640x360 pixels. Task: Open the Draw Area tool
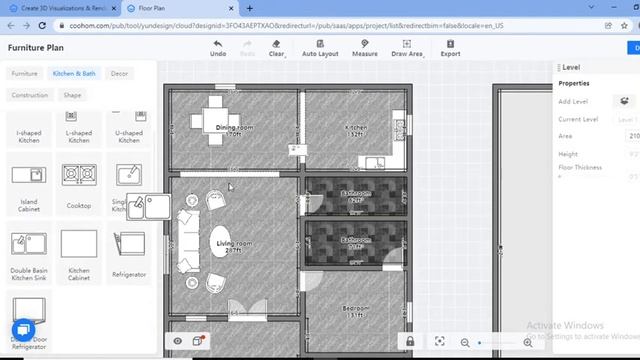(407, 48)
